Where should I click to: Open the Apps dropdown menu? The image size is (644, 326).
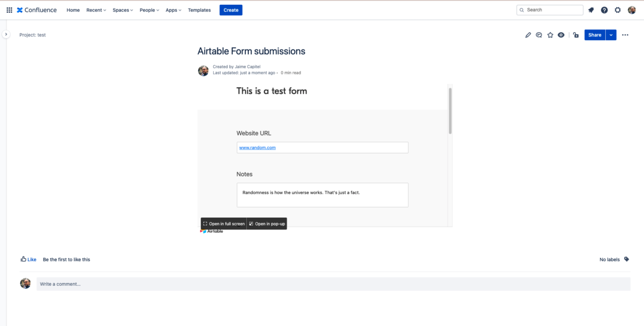tap(173, 10)
